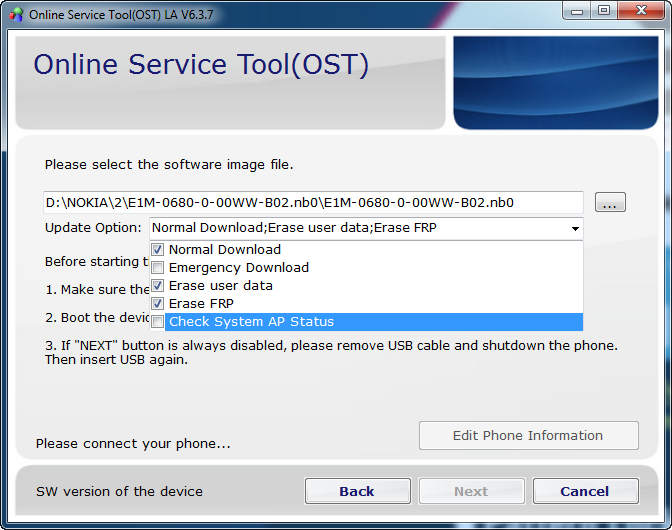Viewport: 672px width, 530px height.
Task: Collapse the Update Option dropdown arrow
Action: [x=575, y=228]
